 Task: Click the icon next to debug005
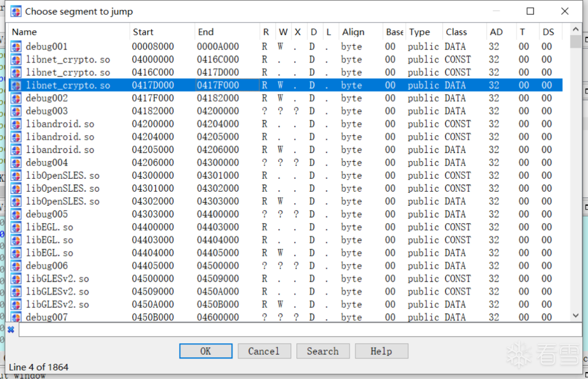pos(16,214)
